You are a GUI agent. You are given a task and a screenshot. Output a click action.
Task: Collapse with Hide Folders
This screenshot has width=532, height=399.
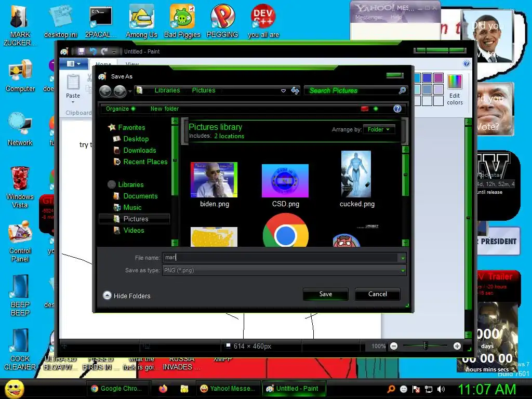(x=127, y=296)
